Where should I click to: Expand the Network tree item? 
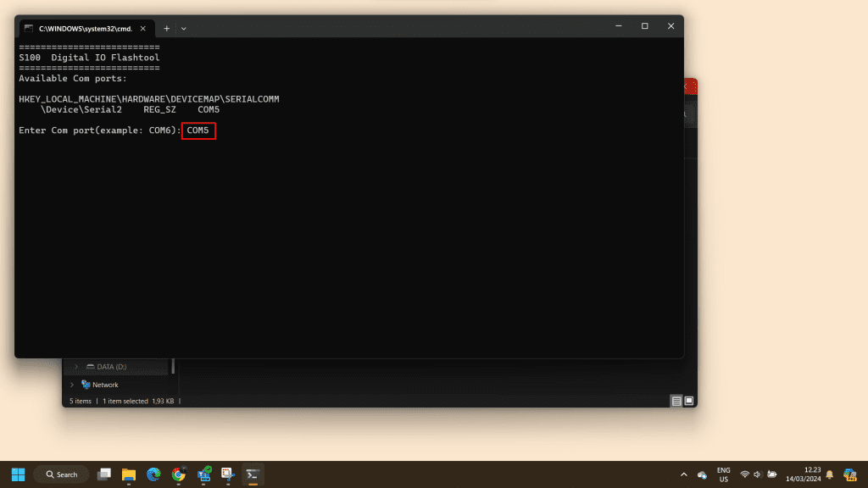tap(72, 385)
